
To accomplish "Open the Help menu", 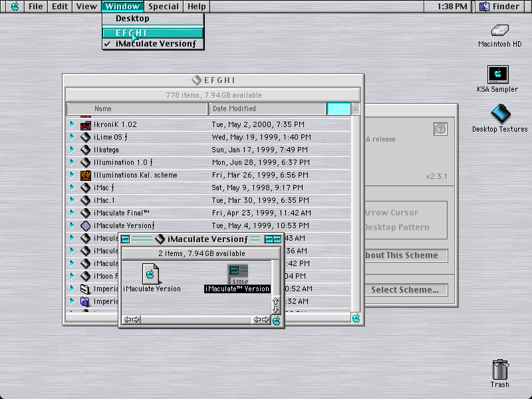I will tap(197, 6).
